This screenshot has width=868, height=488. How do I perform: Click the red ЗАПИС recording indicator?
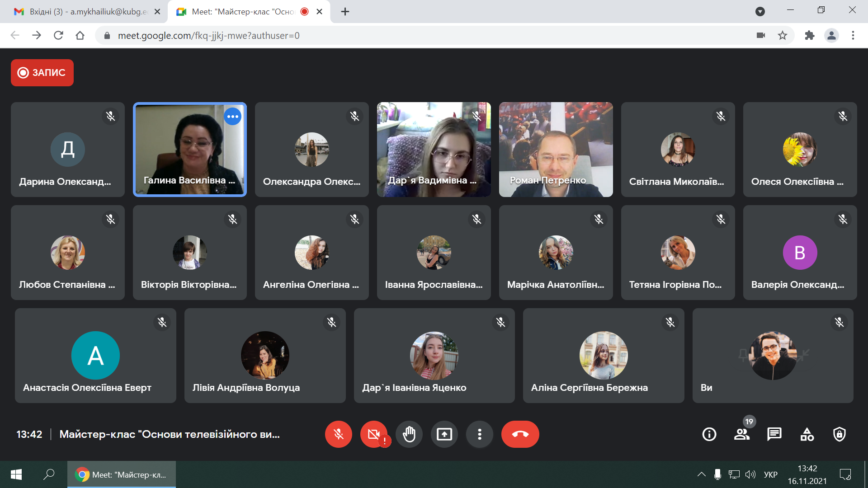(x=42, y=73)
